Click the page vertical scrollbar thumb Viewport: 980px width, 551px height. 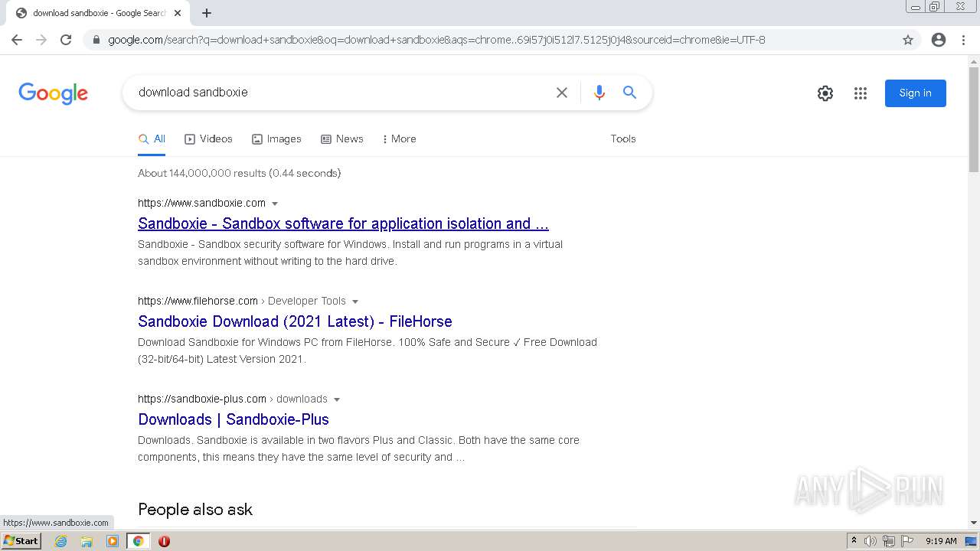(x=974, y=119)
